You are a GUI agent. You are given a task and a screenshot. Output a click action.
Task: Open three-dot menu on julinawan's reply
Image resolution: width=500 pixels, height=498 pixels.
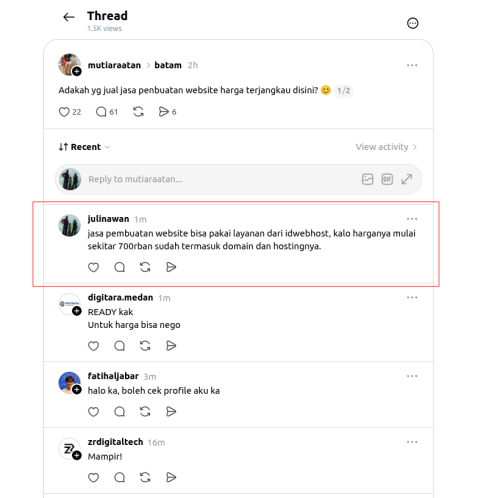tap(412, 219)
